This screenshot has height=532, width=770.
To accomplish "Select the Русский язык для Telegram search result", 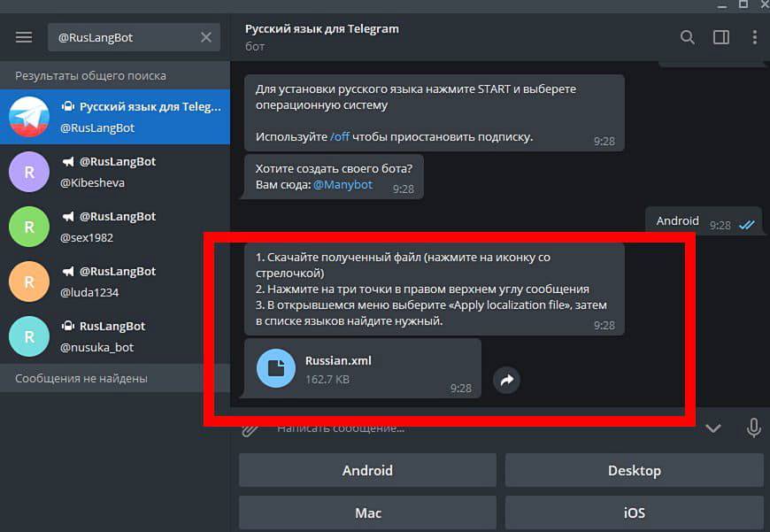I will coord(115,117).
